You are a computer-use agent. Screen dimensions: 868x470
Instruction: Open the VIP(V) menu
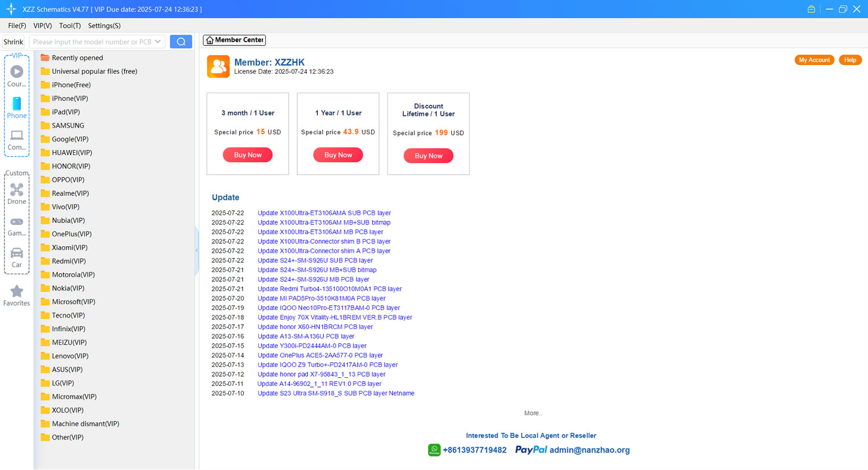tap(43, 25)
